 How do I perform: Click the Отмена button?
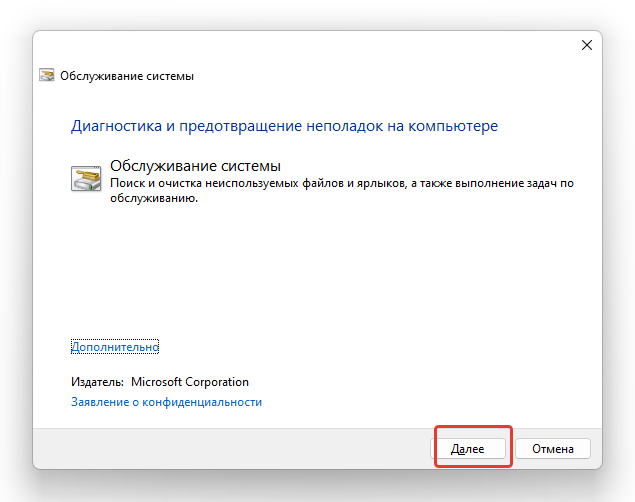point(553,449)
